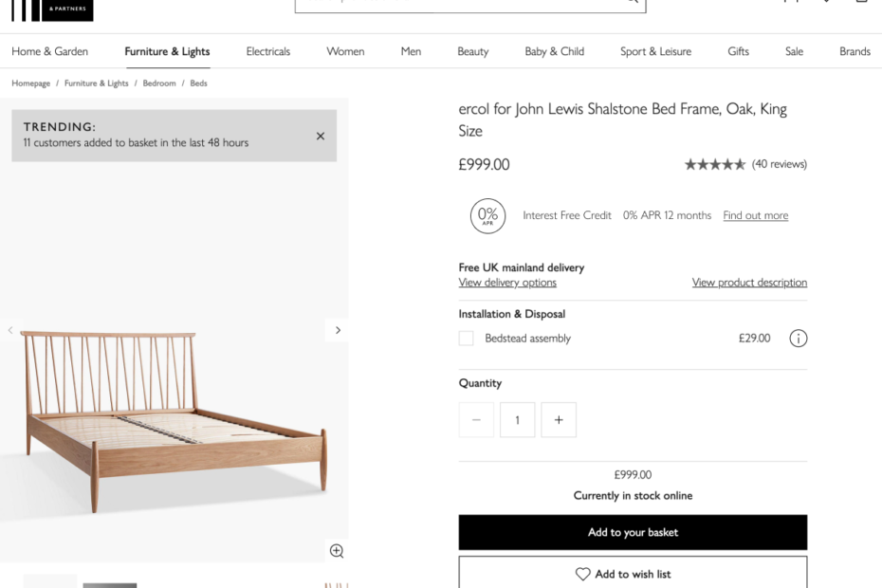This screenshot has width=882, height=588.
Task: Open the Furniture & Lights menu
Action: pos(167,51)
